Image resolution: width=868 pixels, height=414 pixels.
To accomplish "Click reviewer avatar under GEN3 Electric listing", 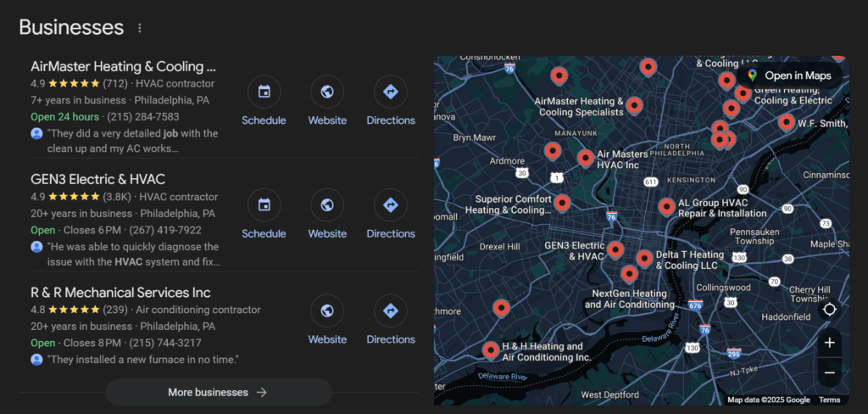I will 36,247.
